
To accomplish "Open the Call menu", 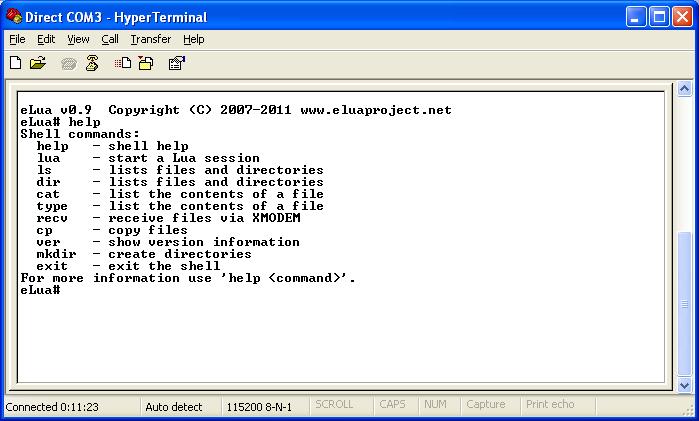I will pos(110,39).
